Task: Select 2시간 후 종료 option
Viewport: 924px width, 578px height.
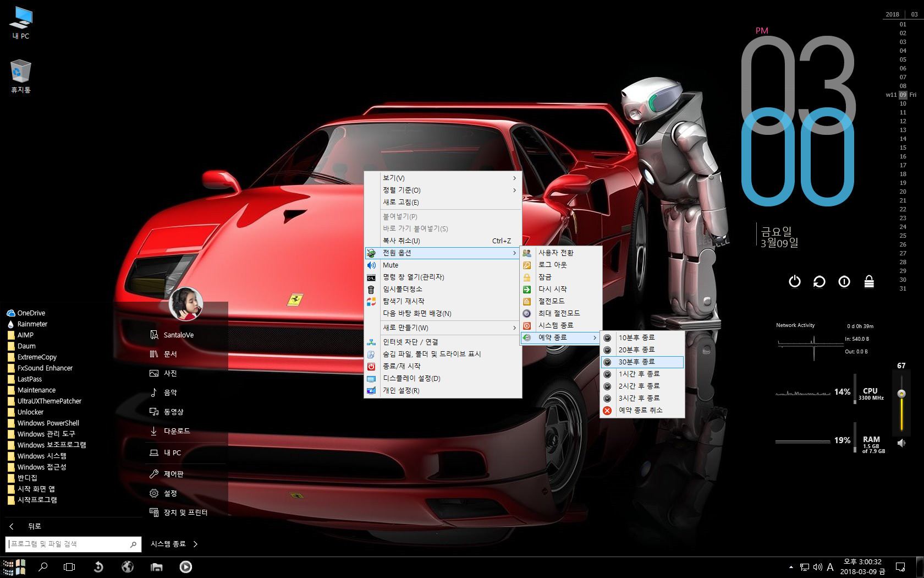Action: coord(642,386)
